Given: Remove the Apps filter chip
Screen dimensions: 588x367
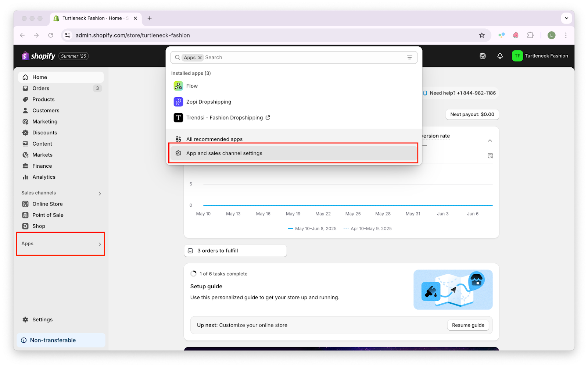Looking at the screenshot, I should (x=200, y=58).
